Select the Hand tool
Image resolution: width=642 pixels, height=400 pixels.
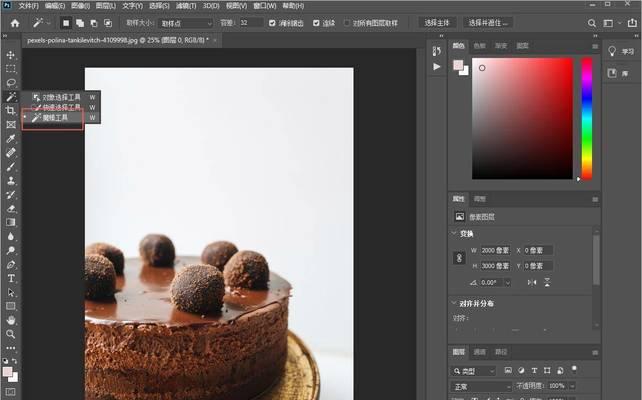pos(11,320)
